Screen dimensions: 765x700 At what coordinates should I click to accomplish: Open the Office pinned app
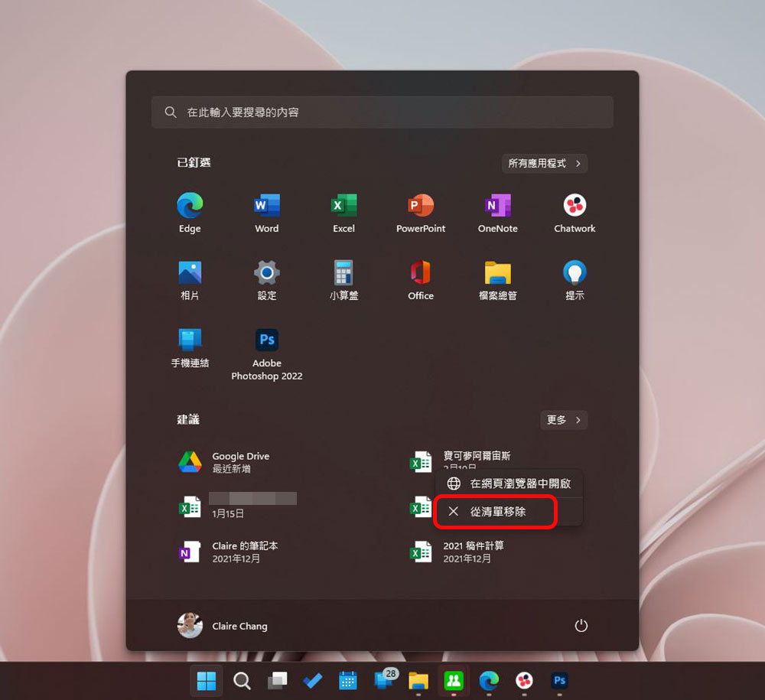tap(421, 280)
